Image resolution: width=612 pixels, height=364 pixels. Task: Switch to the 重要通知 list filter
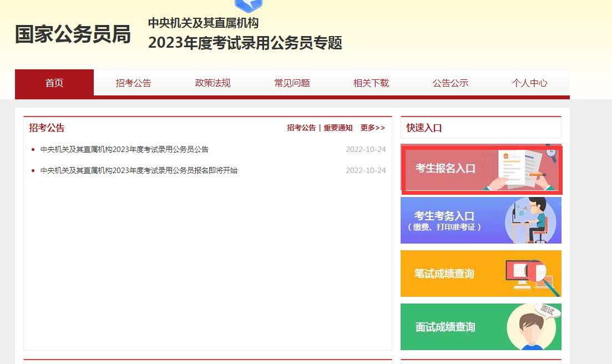click(x=338, y=128)
